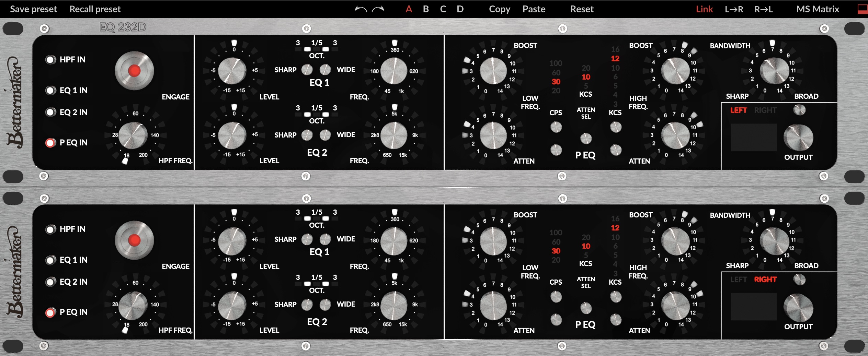The width and height of the screenshot is (868, 356).
Task: Toggle Link channels
Action: (705, 9)
